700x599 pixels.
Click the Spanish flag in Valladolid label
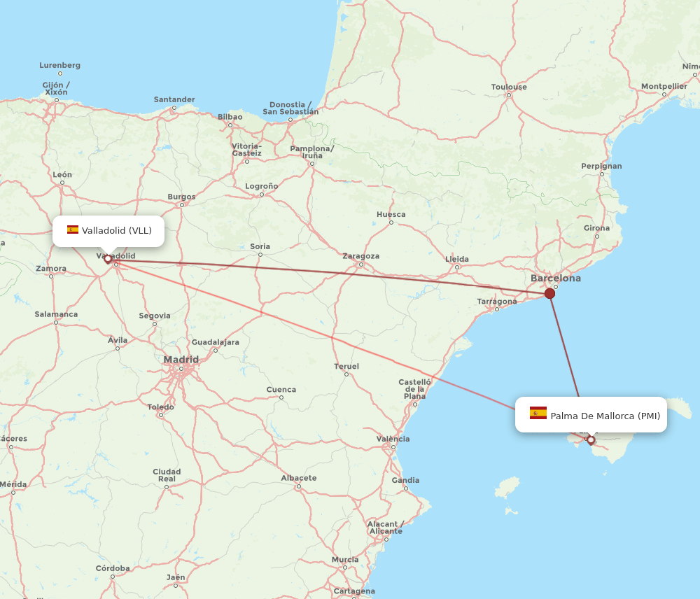73,230
